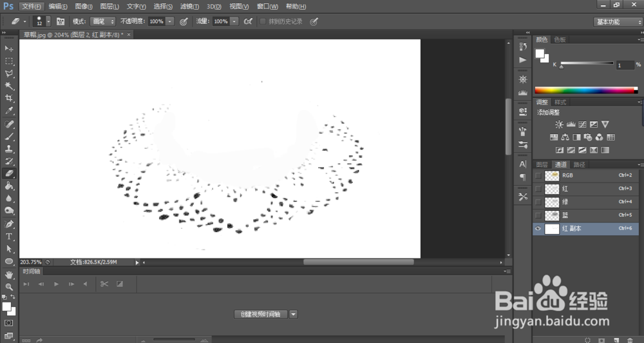This screenshot has width=644, height=343.
Task: Select the Eyedropper tool
Action: [8, 110]
